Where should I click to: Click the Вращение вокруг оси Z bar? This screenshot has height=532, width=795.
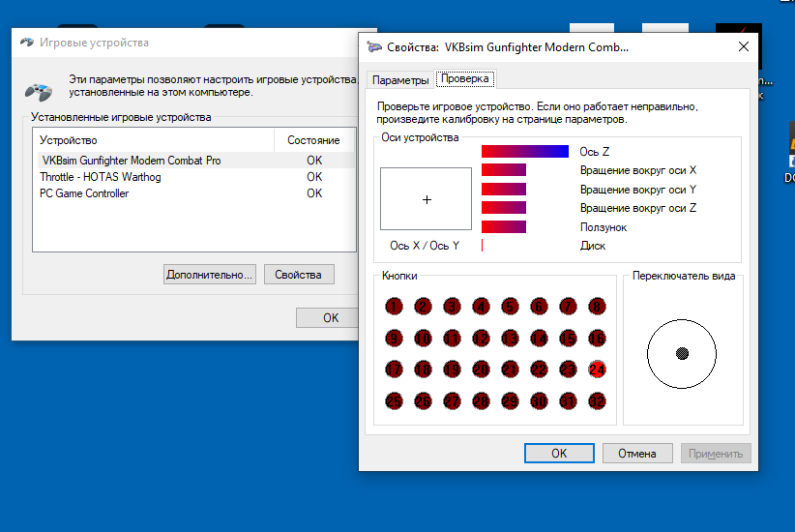click(504, 207)
